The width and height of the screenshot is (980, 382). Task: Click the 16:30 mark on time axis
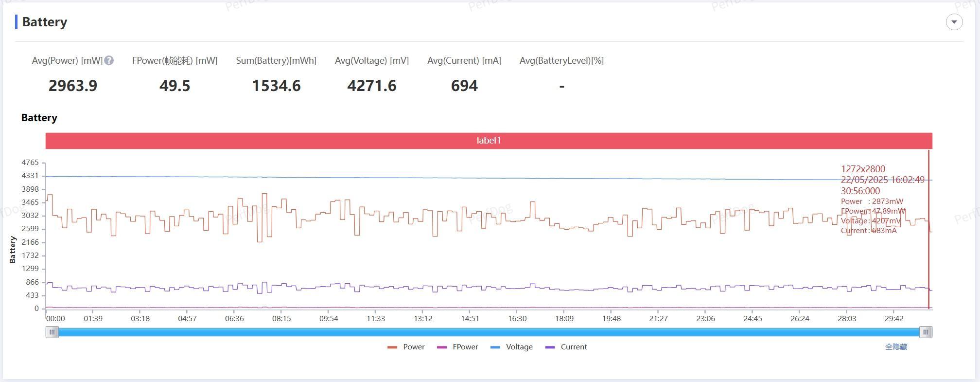517,319
